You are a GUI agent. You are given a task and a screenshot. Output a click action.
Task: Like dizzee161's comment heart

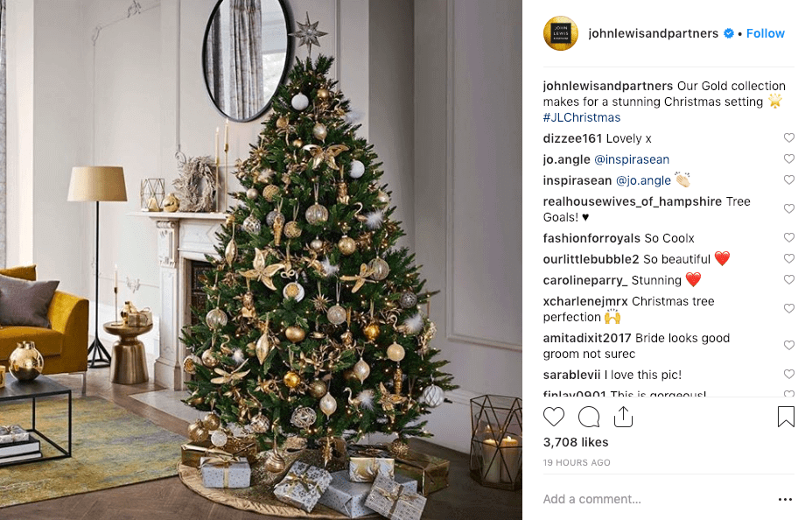(788, 137)
